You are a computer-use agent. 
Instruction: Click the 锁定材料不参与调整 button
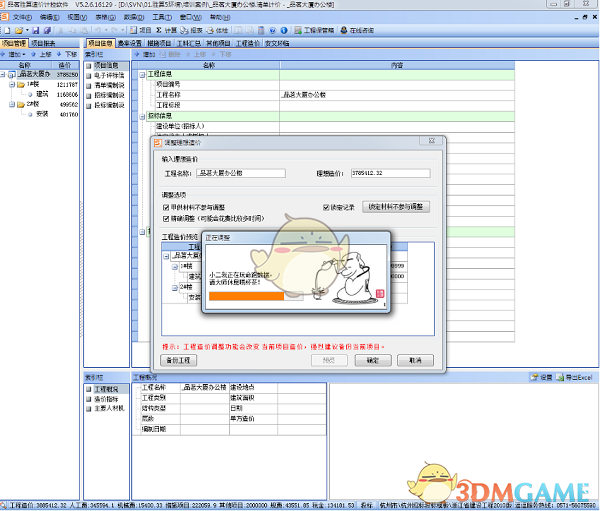(x=396, y=207)
